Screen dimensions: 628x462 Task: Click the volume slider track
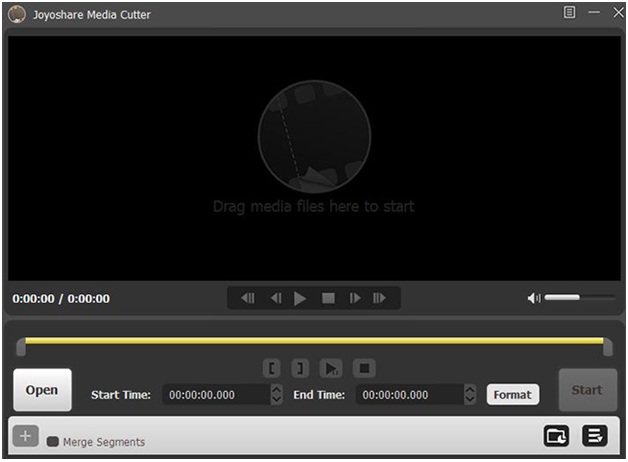click(x=580, y=298)
